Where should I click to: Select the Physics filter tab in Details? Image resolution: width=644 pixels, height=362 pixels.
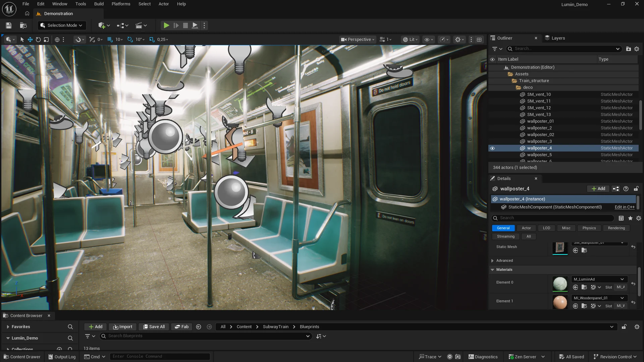589,228
